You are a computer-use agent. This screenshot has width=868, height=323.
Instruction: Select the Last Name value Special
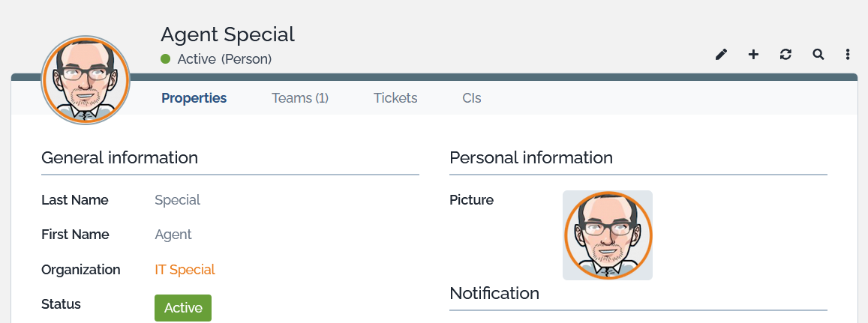tap(177, 200)
